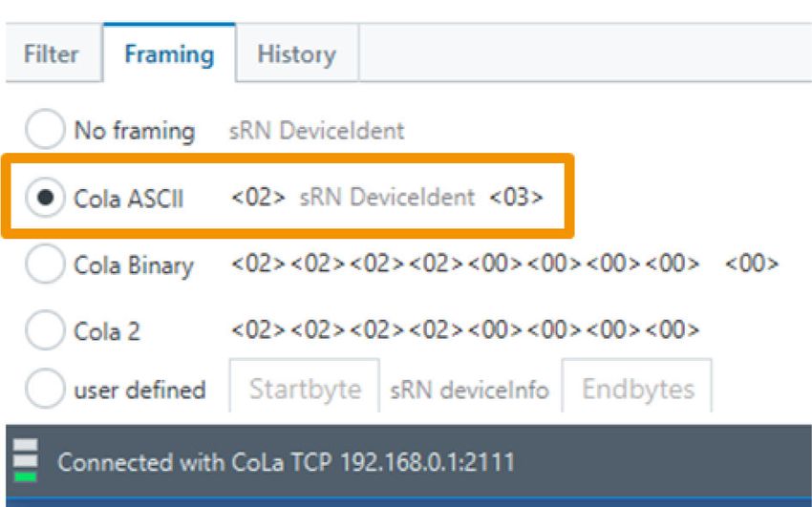Click the Cola ASCII label

tap(129, 199)
